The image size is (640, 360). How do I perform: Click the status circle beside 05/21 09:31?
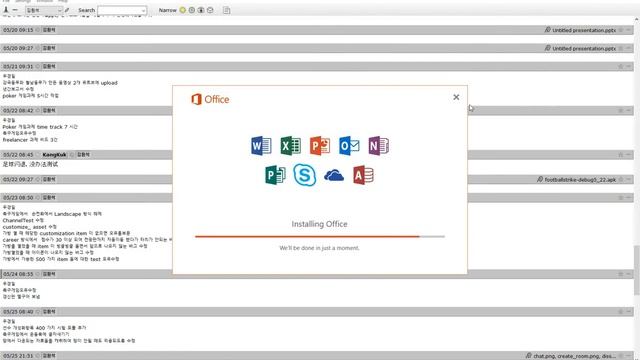point(38,66)
